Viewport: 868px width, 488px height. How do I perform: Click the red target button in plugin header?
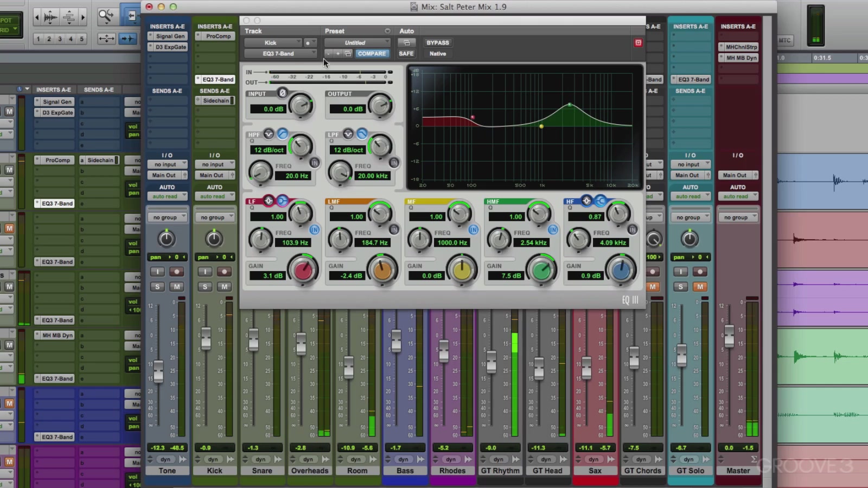(638, 43)
